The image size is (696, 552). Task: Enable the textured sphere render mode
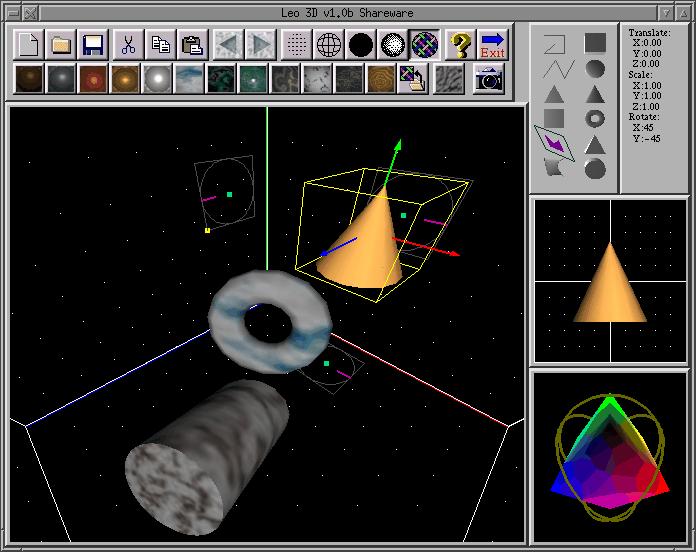pos(426,44)
